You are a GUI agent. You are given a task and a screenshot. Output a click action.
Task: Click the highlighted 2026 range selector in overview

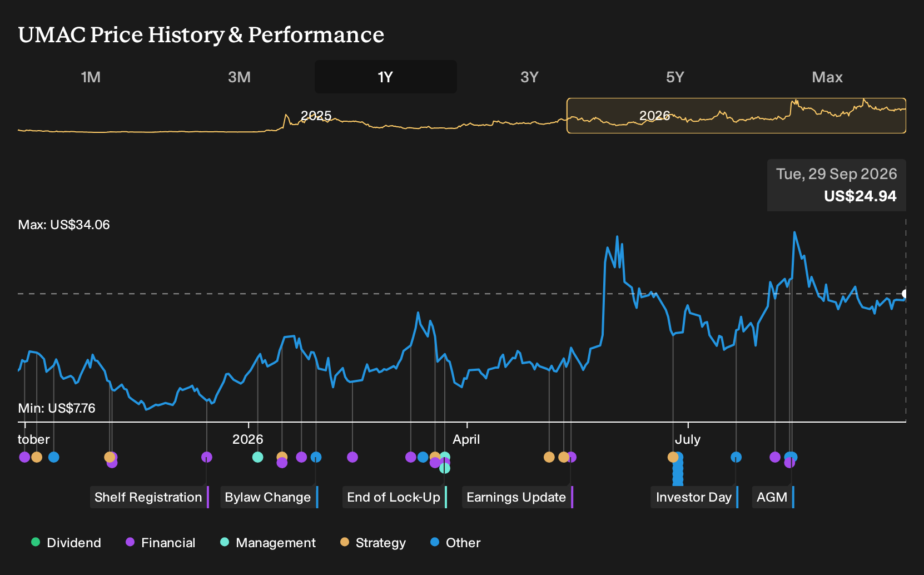[736, 116]
